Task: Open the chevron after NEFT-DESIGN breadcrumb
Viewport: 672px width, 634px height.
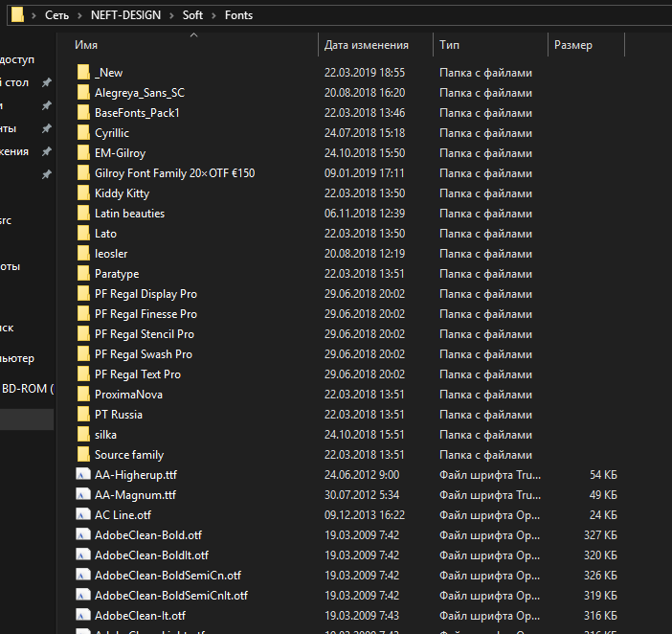Action: 173,15
